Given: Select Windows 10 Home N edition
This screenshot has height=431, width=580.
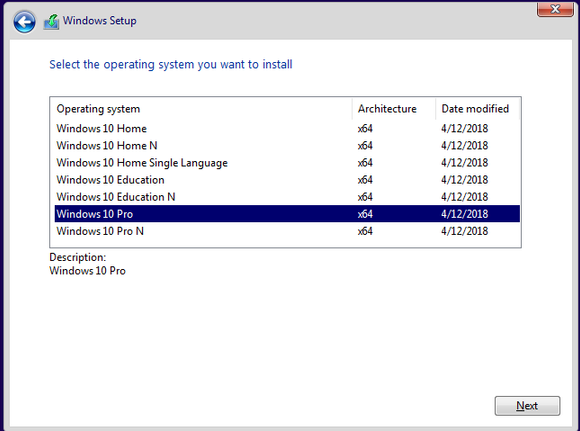Looking at the screenshot, I should tap(287, 145).
